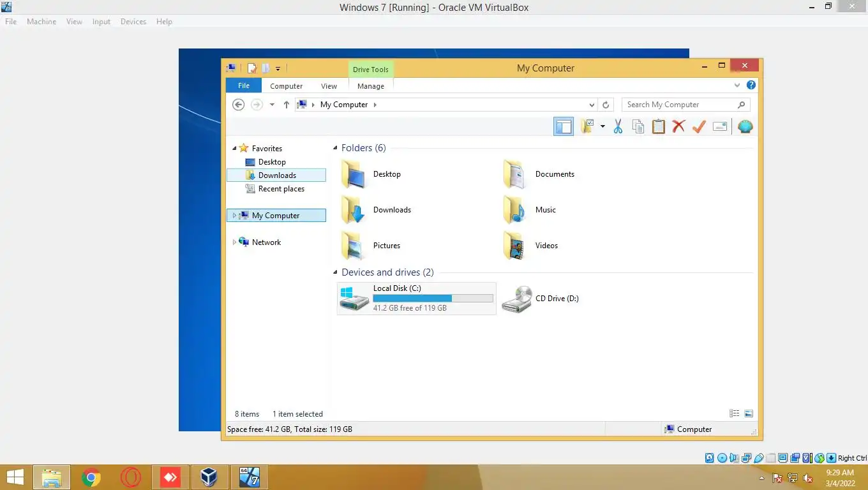
Task: Switch to large thumbnails view icon
Action: pyautogui.click(x=749, y=413)
